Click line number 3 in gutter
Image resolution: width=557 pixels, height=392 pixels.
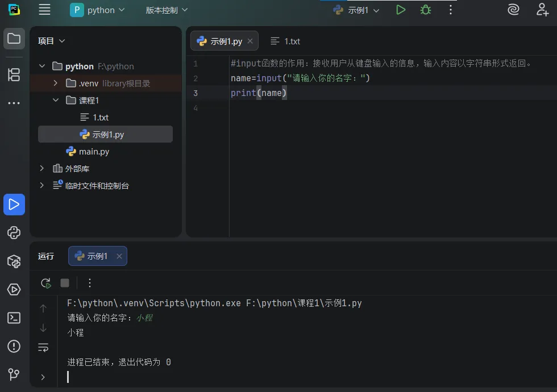click(196, 93)
